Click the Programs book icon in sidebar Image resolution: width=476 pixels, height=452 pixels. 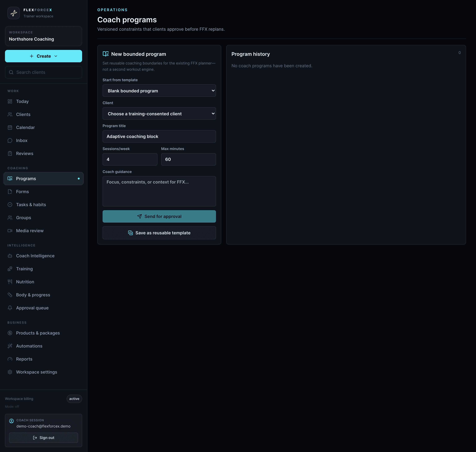point(10,179)
